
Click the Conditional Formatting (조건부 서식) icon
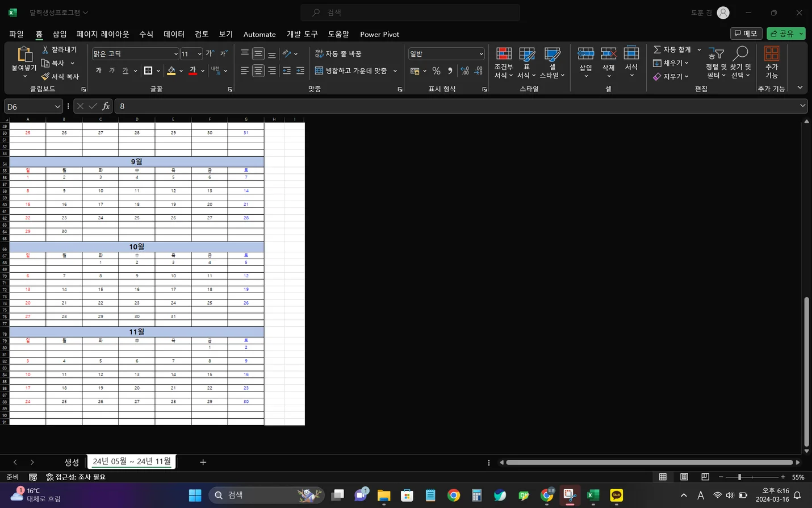coord(504,55)
